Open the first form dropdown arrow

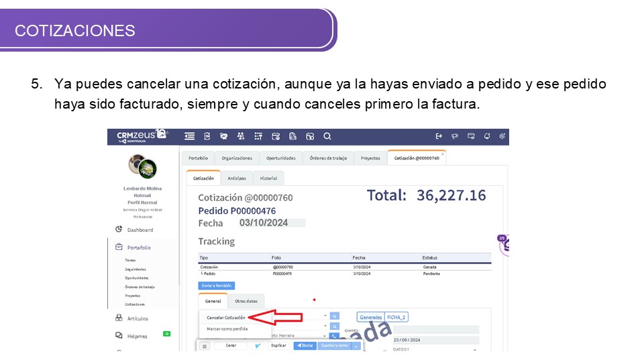coord(325,316)
